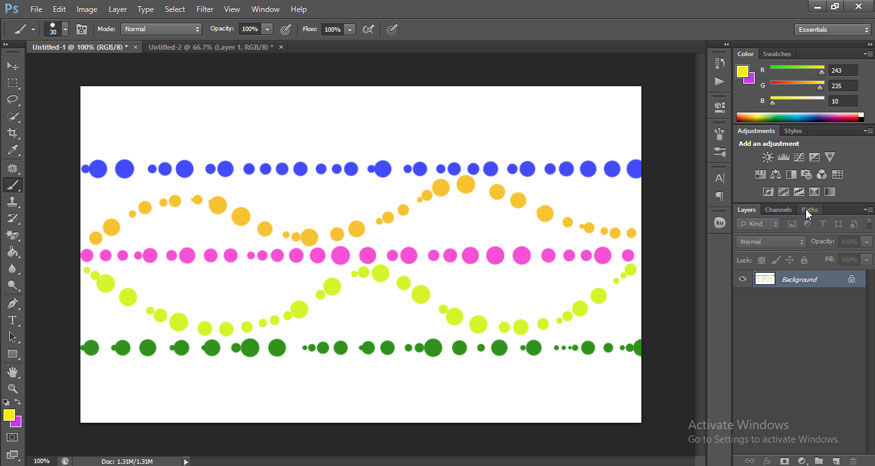Pick the Lasso tool
The image size is (875, 466).
[x=13, y=100]
